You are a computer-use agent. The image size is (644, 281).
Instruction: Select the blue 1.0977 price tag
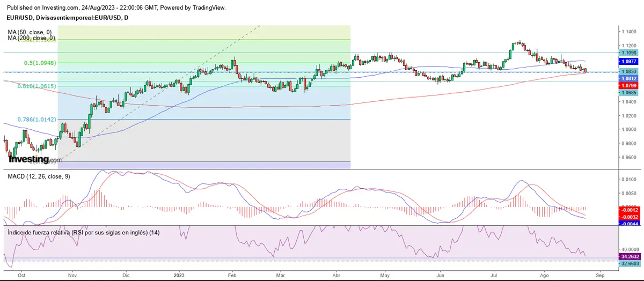pyautogui.click(x=629, y=62)
